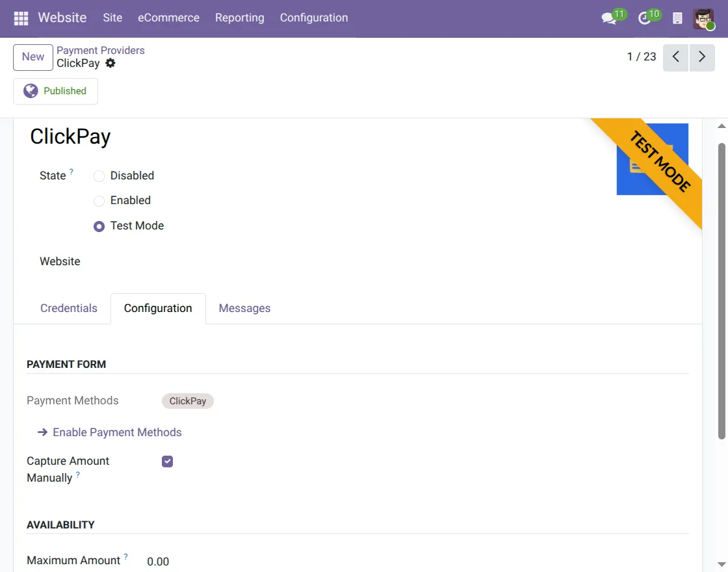This screenshot has width=728, height=572.
Task: Select the Test Mode radio
Action: coord(99,226)
